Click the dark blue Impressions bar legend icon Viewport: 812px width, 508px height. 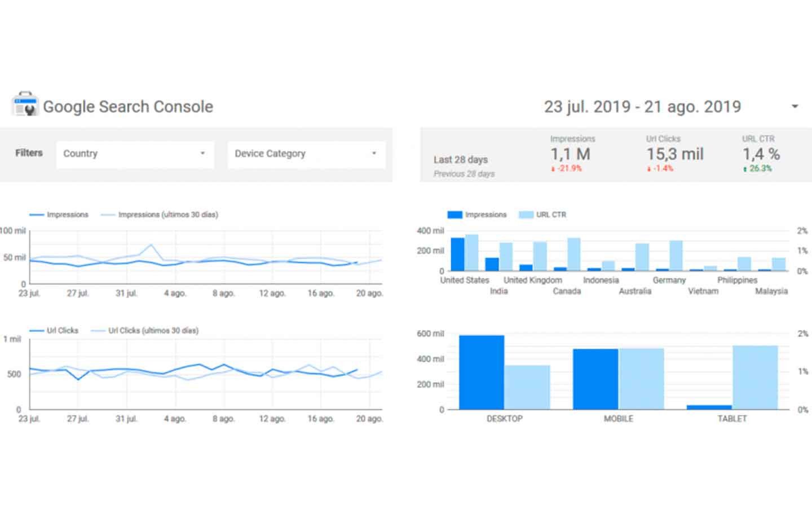click(454, 215)
